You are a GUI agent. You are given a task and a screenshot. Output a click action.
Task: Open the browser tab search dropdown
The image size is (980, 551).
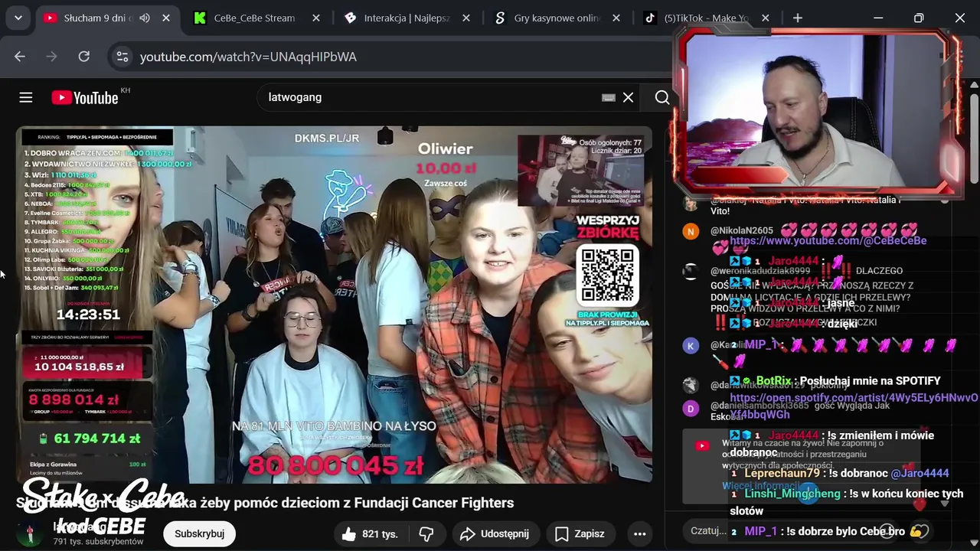tap(18, 18)
